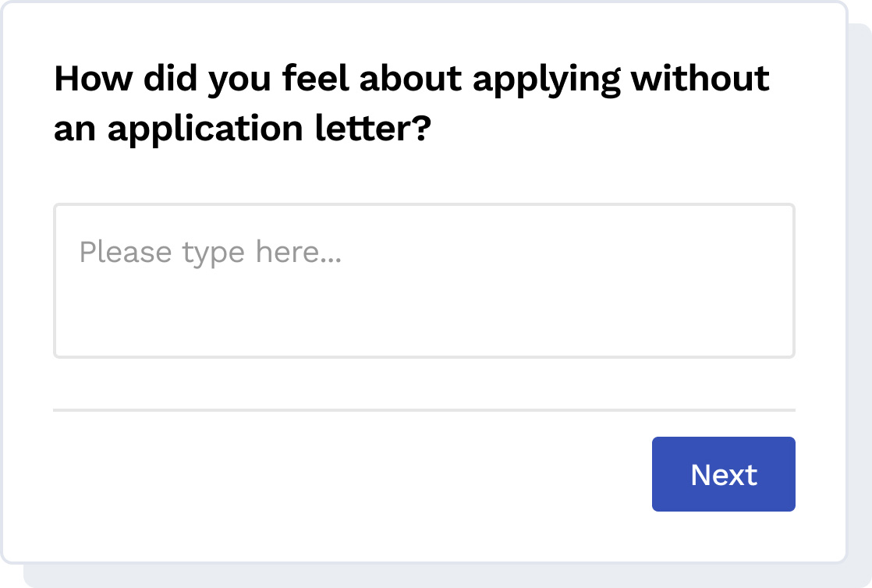Click the 'Please type here...' placeholder text

click(211, 252)
